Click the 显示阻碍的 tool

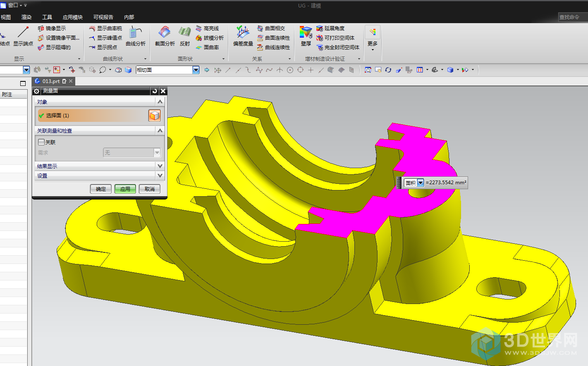[54, 48]
